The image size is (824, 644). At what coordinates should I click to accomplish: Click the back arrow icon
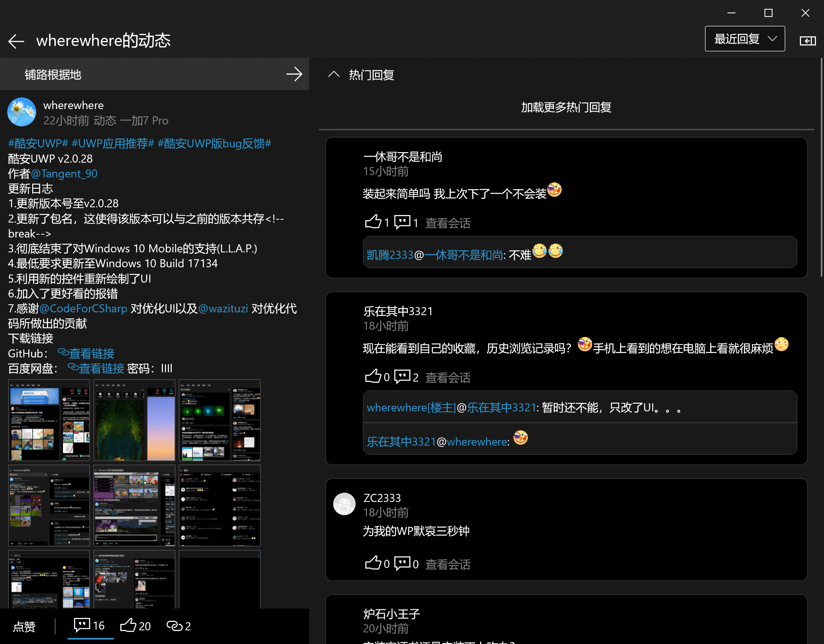tap(16, 41)
